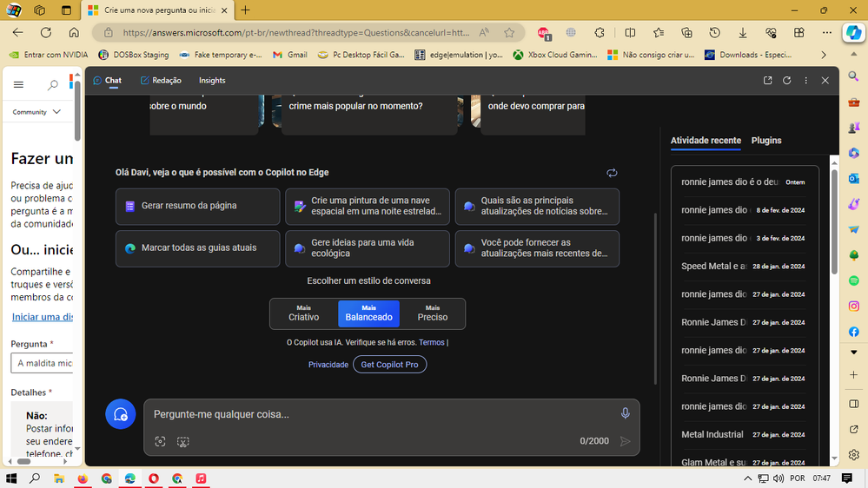Open Speed Metal recent activity entry
This screenshot has height=488, width=868.
tap(743, 266)
